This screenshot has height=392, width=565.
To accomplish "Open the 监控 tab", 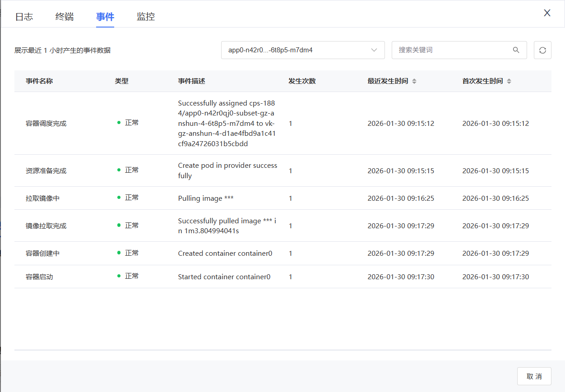I will click(146, 17).
